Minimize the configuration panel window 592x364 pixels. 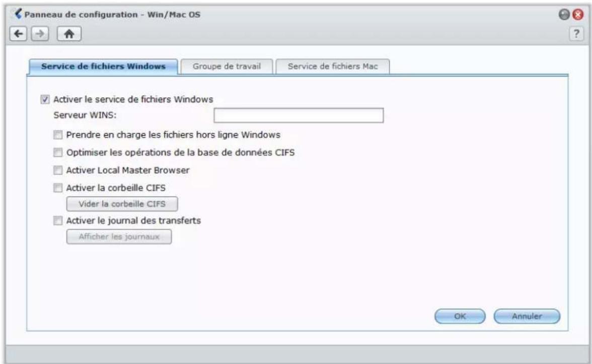564,14
